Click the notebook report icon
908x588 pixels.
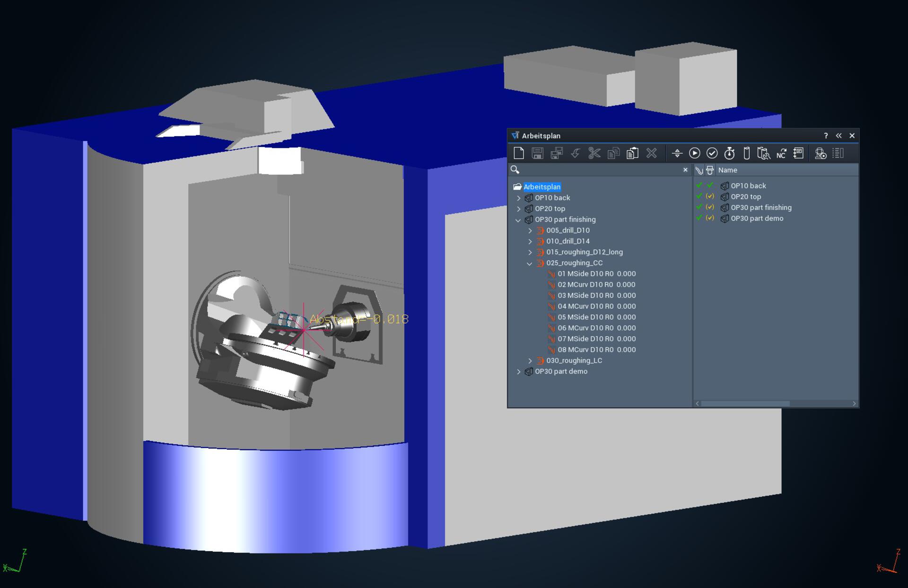click(799, 153)
